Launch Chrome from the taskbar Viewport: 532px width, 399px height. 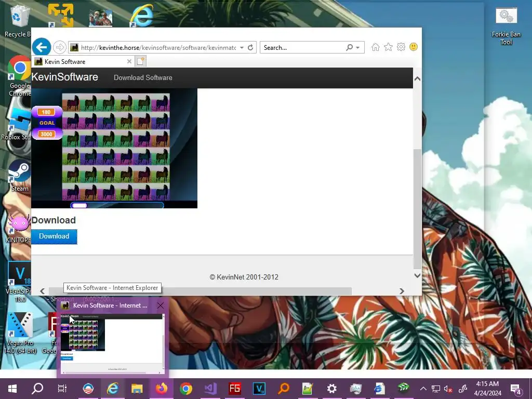pyautogui.click(x=186, y=389)
